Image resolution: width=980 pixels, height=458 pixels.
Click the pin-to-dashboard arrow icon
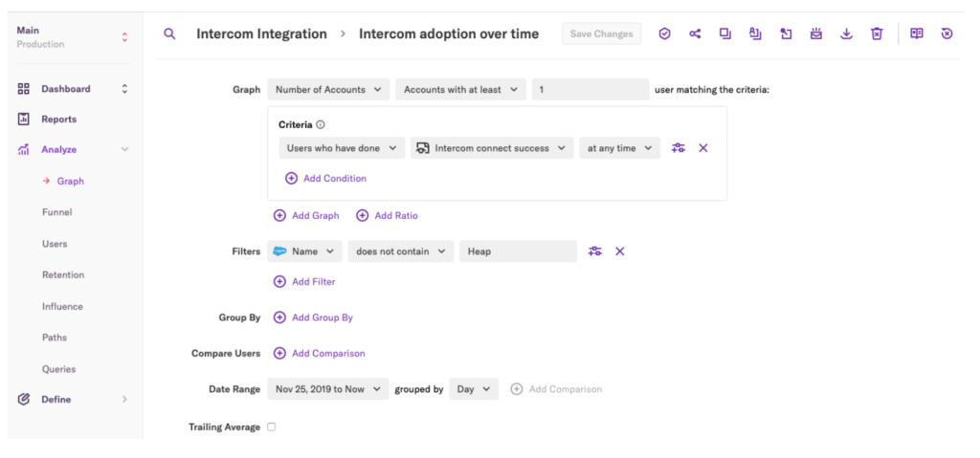point(787,33)
